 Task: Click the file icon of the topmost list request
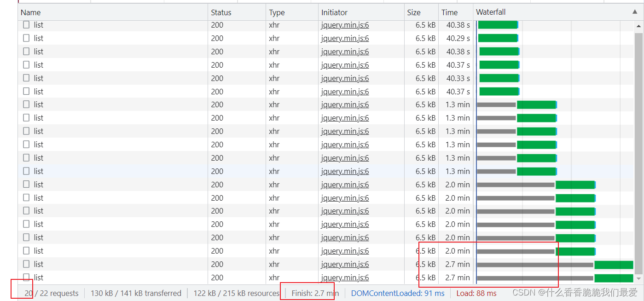26,25
